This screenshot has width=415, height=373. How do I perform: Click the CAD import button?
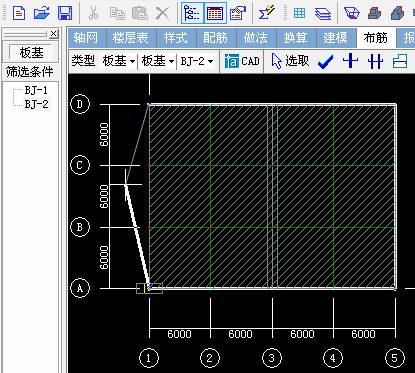tap(242, 61)
